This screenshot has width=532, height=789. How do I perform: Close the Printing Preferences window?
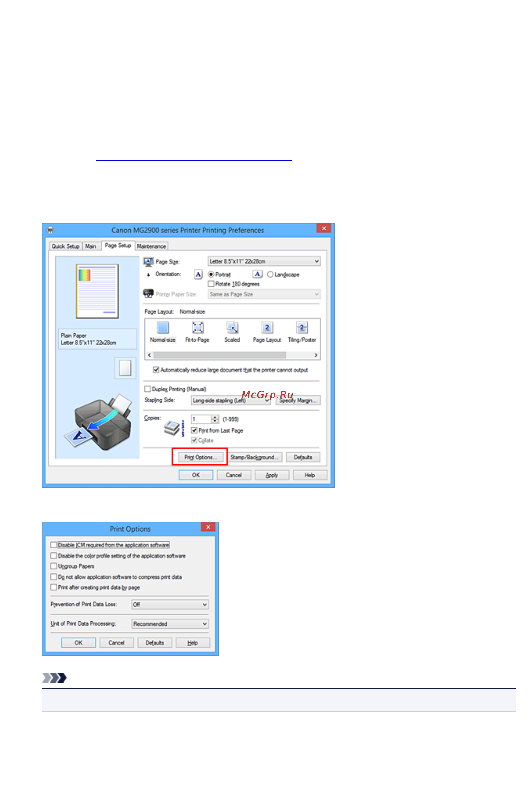(324, 228)
